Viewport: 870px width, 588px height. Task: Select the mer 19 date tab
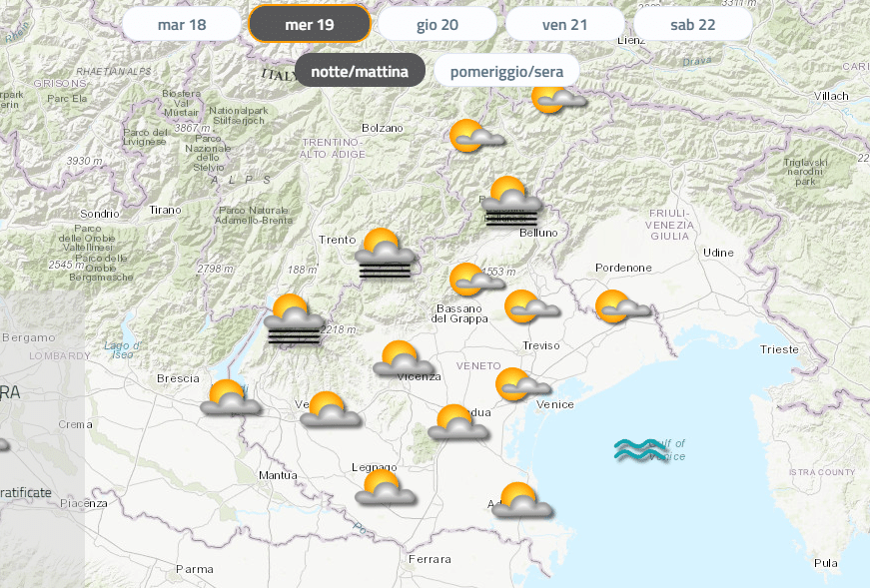tap(309, 24)
